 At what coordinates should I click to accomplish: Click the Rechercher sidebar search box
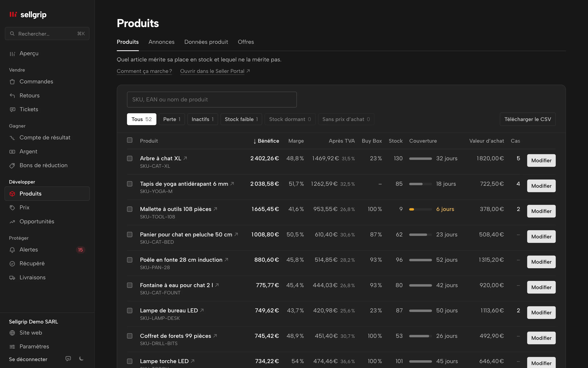(x=47, y=34)
